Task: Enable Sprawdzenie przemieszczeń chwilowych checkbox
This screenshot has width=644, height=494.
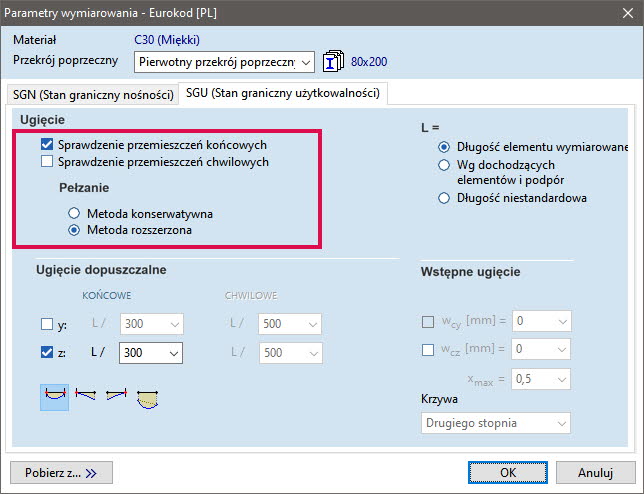Action: (47, 161)
